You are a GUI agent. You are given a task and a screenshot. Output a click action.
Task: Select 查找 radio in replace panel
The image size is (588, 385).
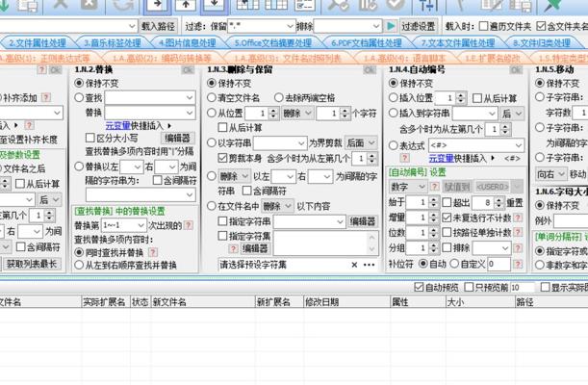click(79, 98)
